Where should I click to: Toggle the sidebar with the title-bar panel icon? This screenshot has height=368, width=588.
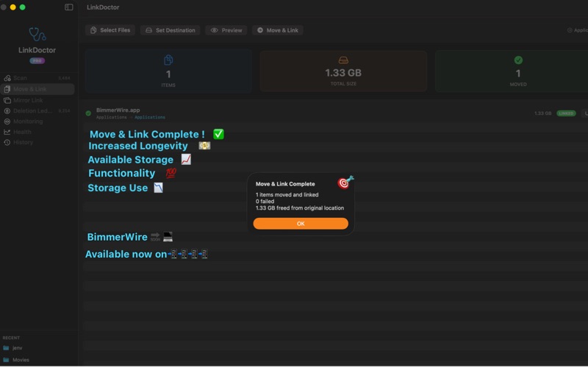tap(68, 7)
